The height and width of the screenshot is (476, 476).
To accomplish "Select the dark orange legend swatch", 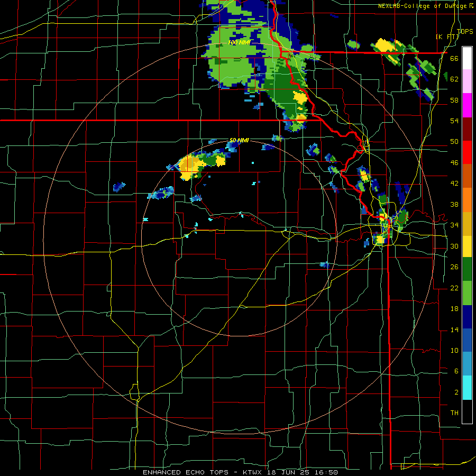I will coord(467,176).
